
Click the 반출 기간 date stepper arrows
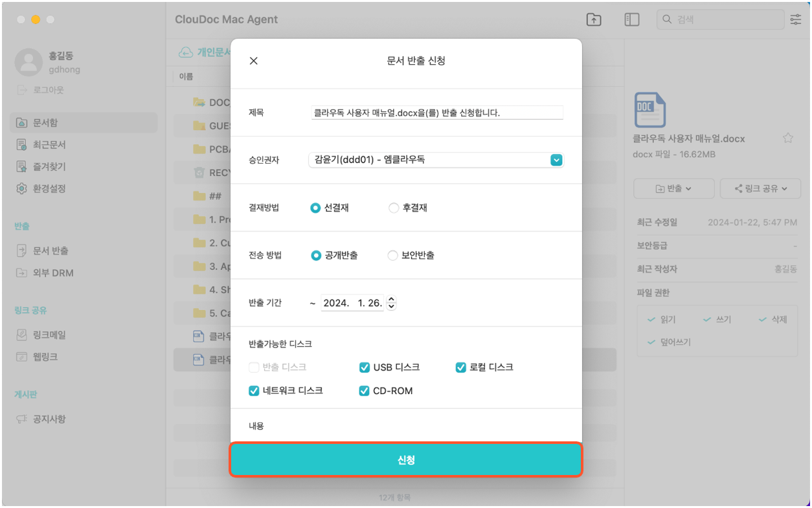[391, 303]
